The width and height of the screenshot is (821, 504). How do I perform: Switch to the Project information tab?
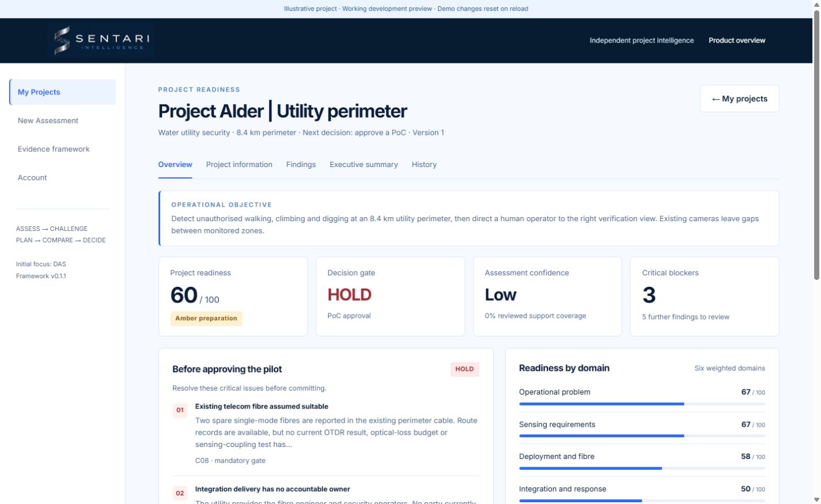pyautogui.click(x=239, y=165)
